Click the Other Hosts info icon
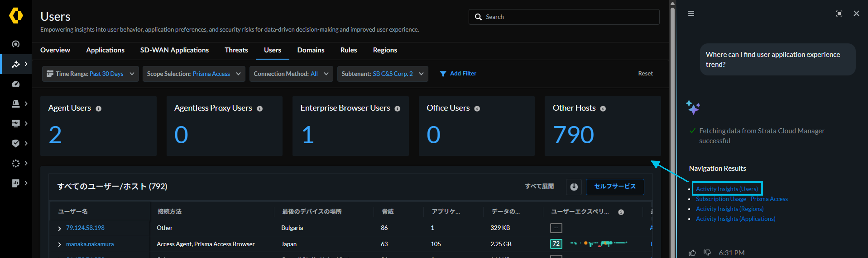868x258 pixels. coord(603,109)
